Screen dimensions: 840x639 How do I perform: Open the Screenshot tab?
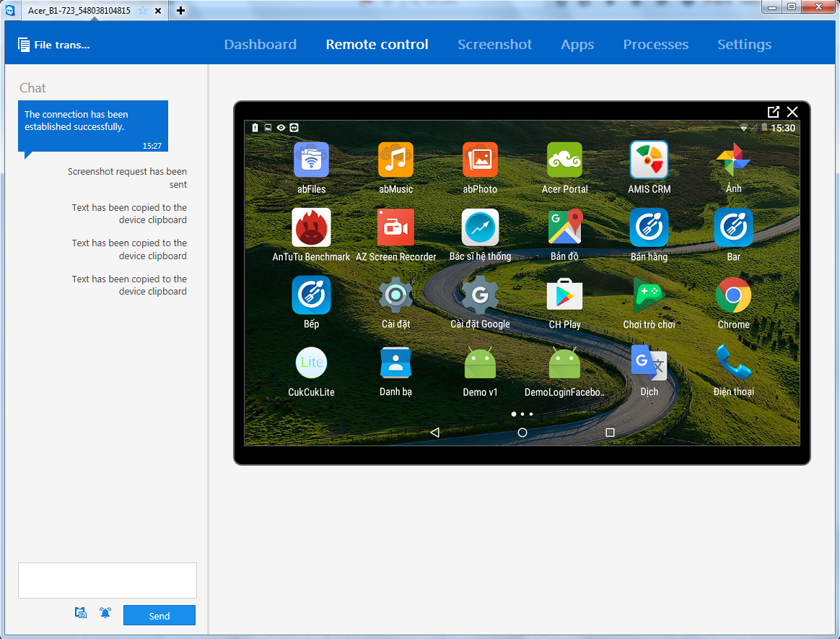(x=494, y=45)
